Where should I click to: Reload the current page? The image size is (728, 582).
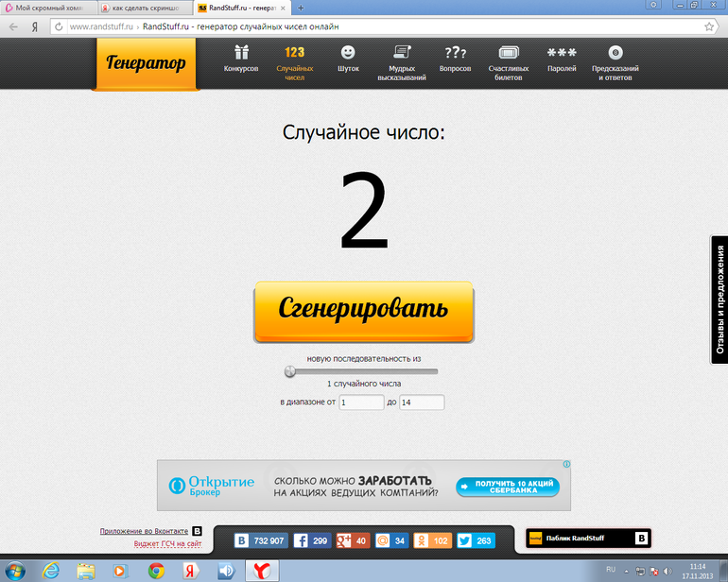click(x=59, y=26)
